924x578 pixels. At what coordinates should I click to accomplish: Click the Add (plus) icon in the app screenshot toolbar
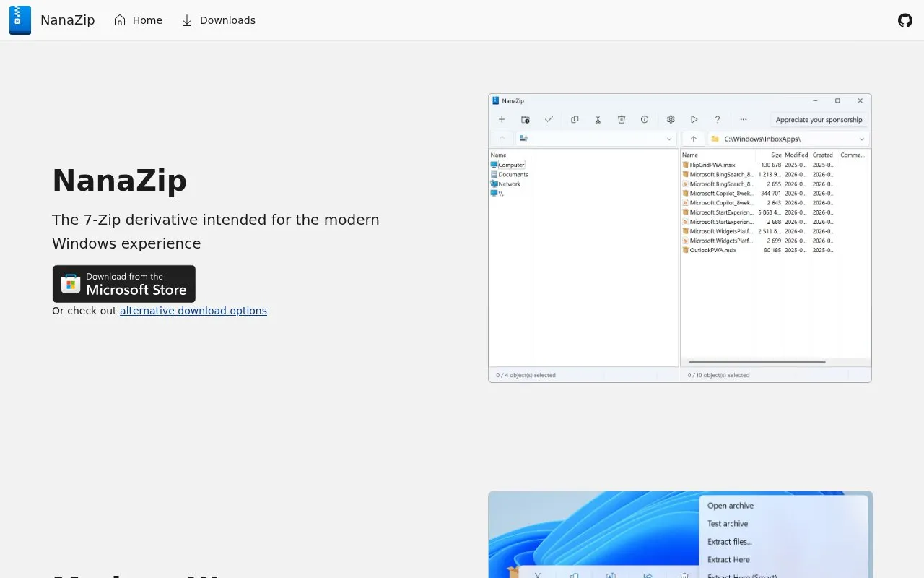click(x=502, y=119)
